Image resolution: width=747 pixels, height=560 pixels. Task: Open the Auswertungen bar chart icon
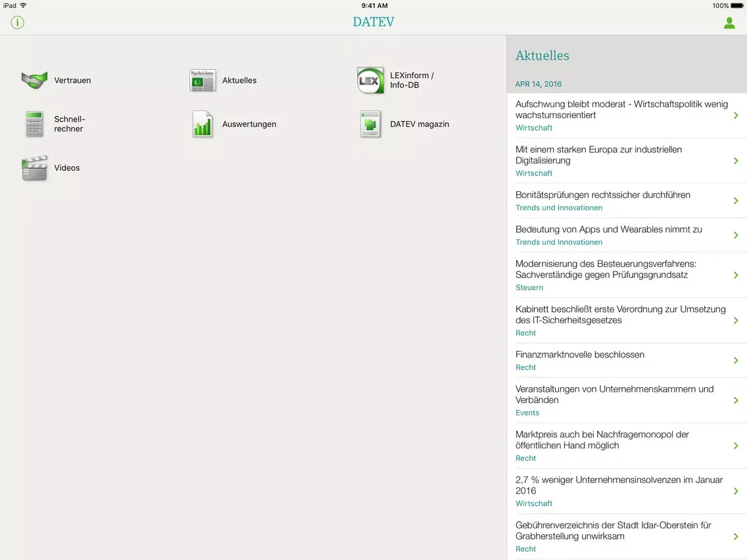tap(203, 124)
